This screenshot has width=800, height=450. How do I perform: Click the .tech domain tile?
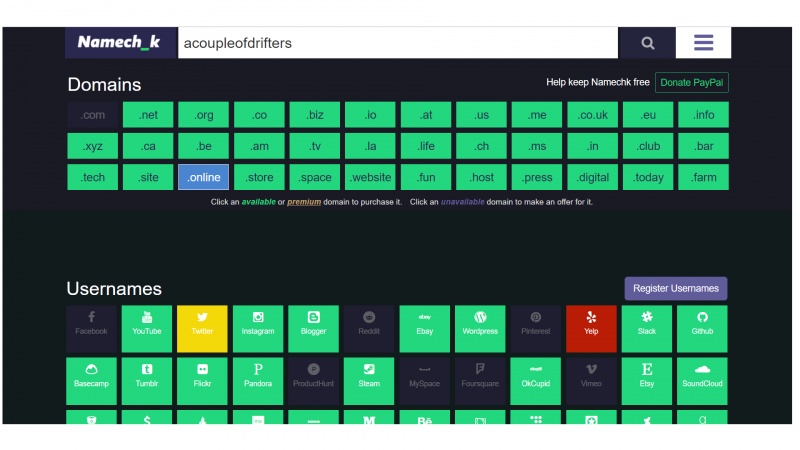(92, 177)
